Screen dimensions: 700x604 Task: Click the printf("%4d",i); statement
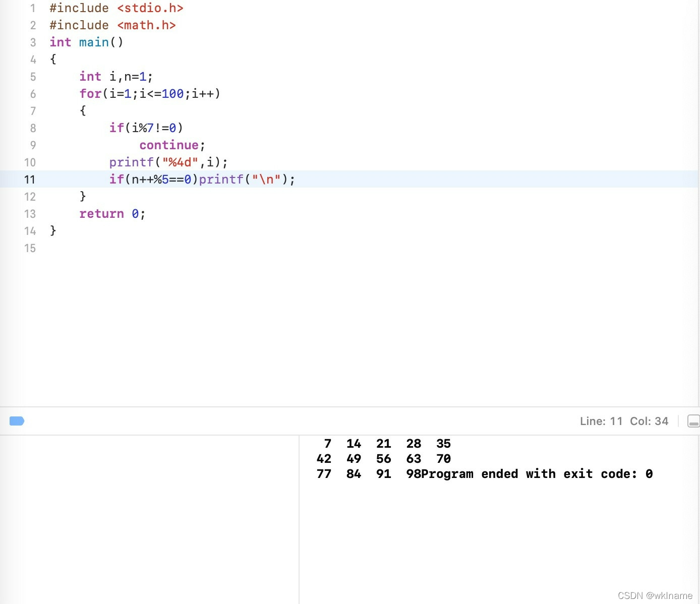click(168, 162)
